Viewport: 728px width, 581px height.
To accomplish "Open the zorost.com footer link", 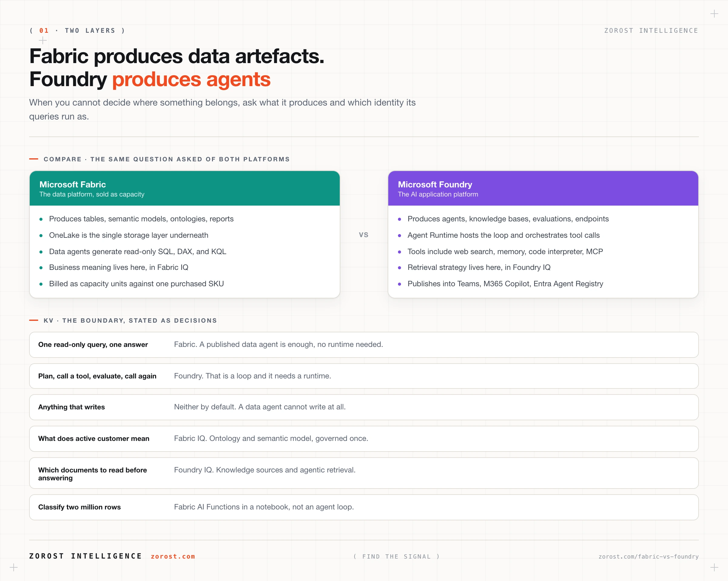I will [173, 556].
